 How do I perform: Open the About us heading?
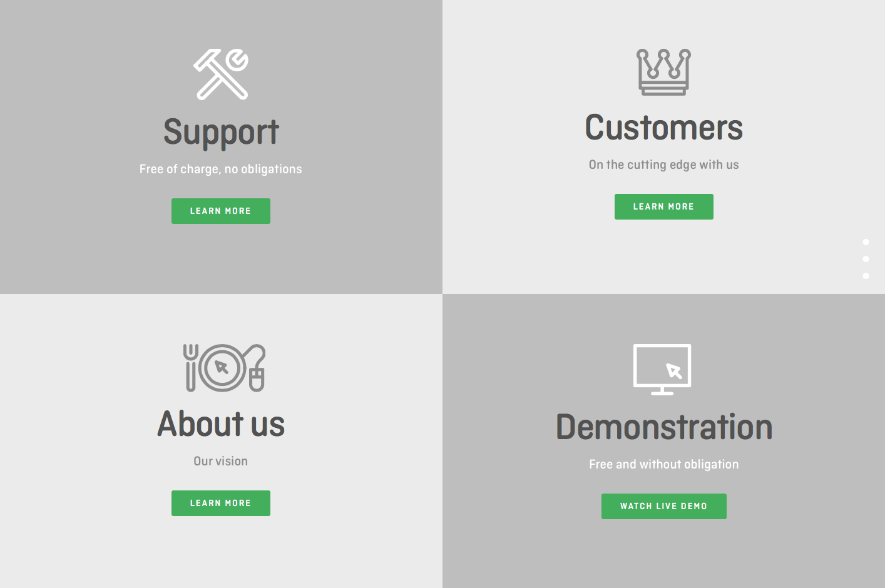[221, 423]
